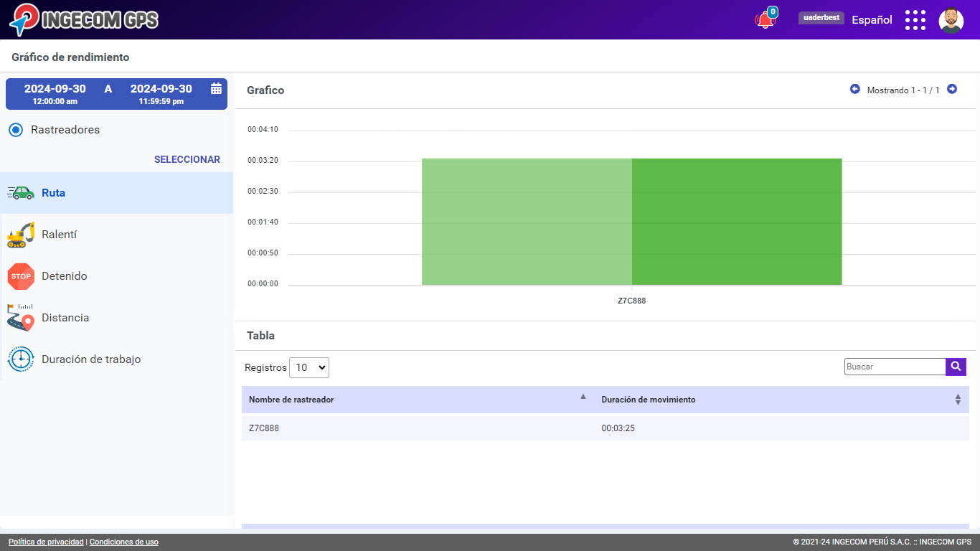Go to previous chart page arrow
The image size is (980, 551).
(x=854, y=89)
